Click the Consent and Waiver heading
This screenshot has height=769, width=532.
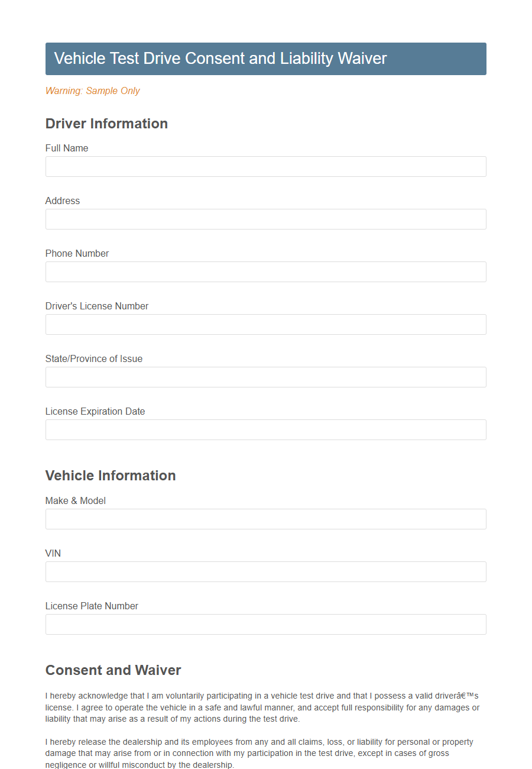113,670
